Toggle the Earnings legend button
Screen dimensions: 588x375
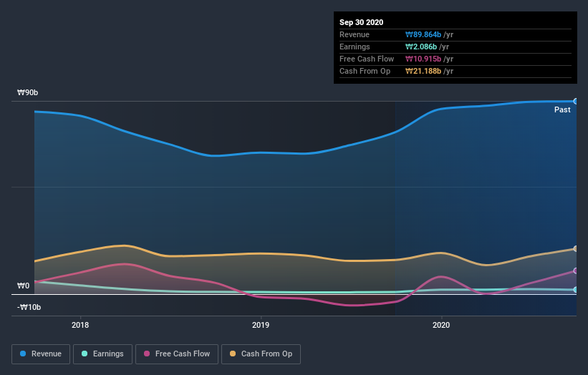(x=102, y=354)
